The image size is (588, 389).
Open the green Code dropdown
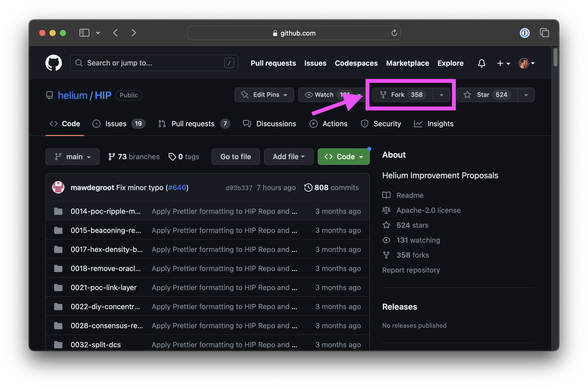(344, 157)
